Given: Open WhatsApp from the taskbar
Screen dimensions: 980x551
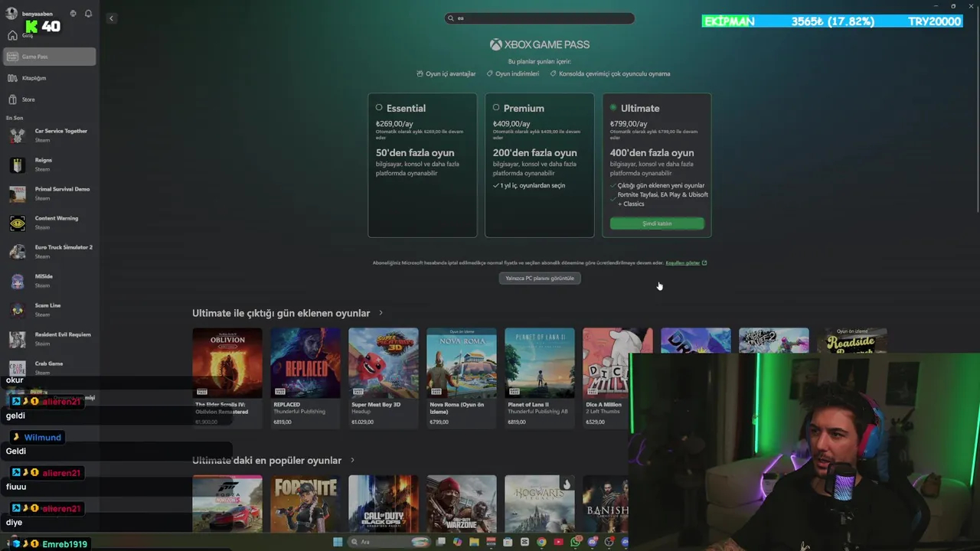Looking at the screenshot, I should (576, 542).
